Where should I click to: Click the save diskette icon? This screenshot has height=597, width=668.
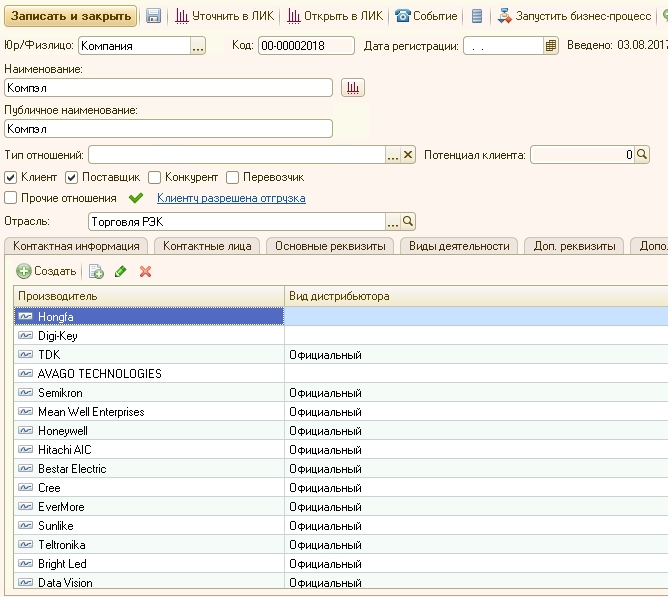(x=153, y=16)
